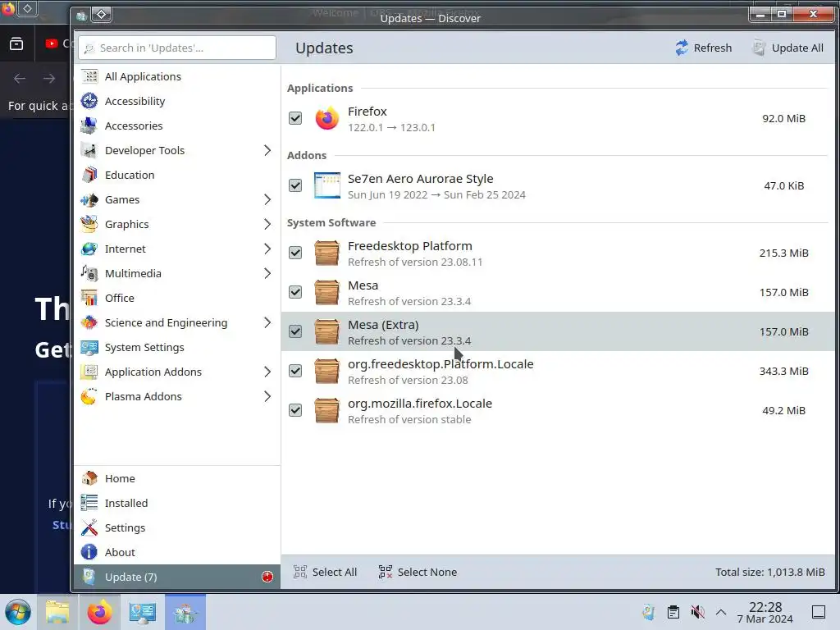This screenshot has width=840, height=630.
Task: Click the search field in Updates
Action: 177,48
